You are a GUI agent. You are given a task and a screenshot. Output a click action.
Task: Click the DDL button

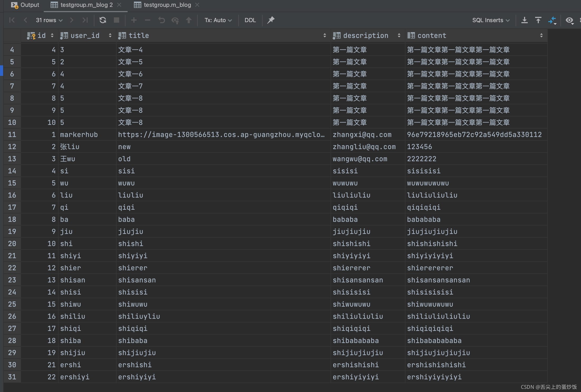point(250,20)
